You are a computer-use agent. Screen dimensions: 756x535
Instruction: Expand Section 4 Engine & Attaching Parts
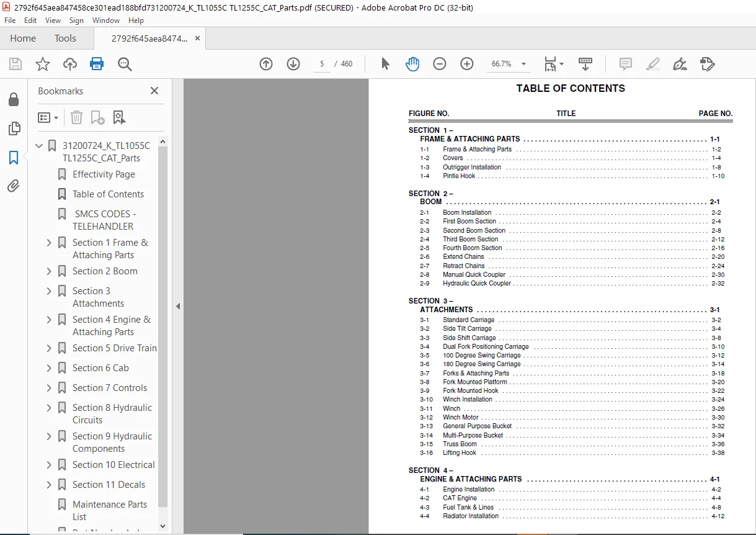[x=49, y=320]
